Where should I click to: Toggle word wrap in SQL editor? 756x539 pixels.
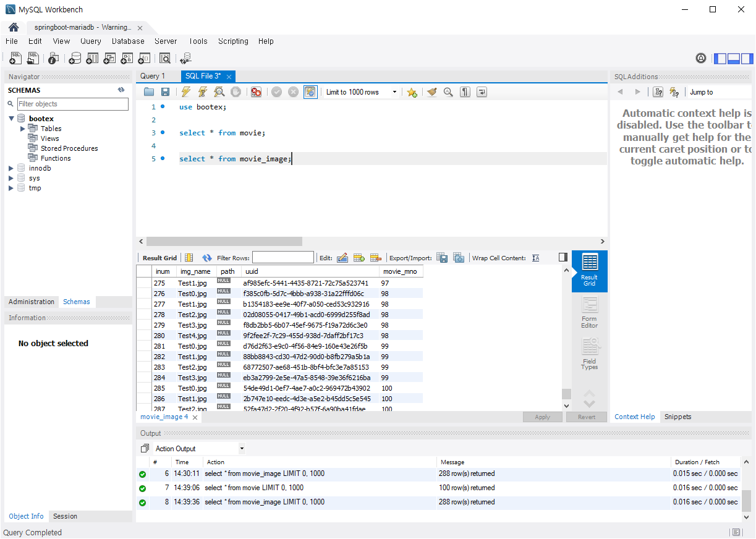point(482,91)
